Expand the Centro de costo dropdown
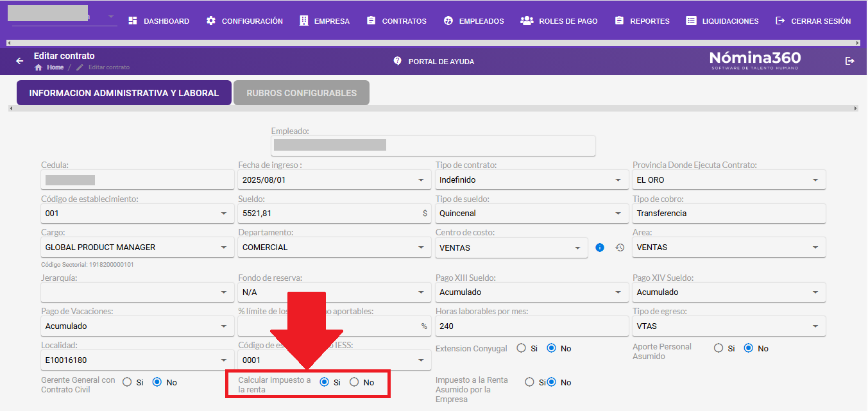The width and height of the screenshot is (868, 411). click(511, 247)
